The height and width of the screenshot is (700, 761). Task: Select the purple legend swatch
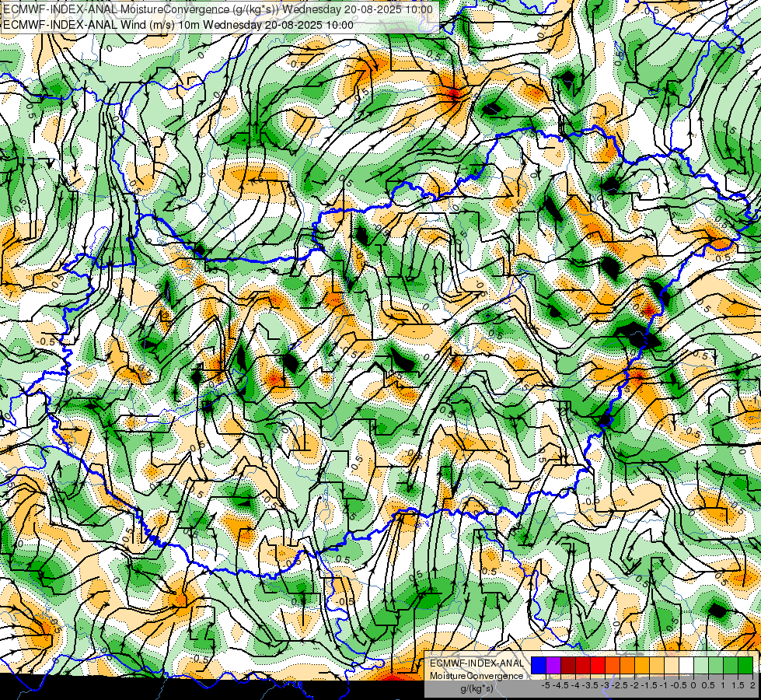pyautogui.click(x=553, y=666)
